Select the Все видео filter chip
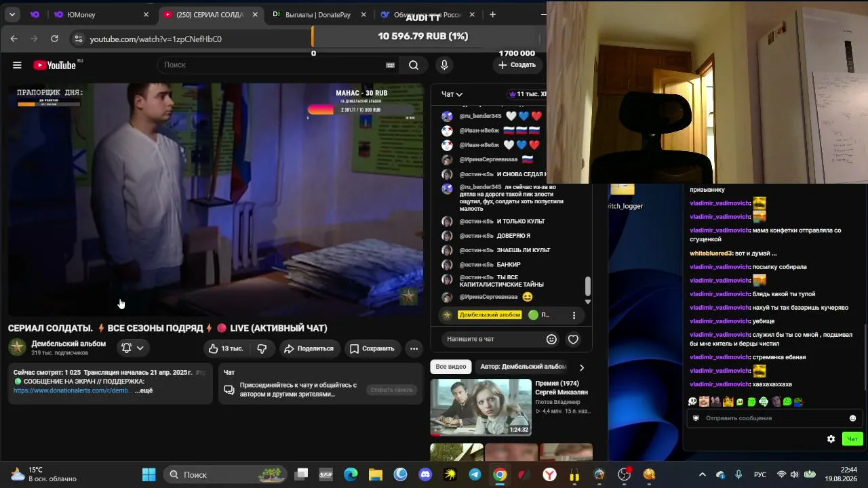Viewport: 868px width, 488px height. click(x=451, y=367)
